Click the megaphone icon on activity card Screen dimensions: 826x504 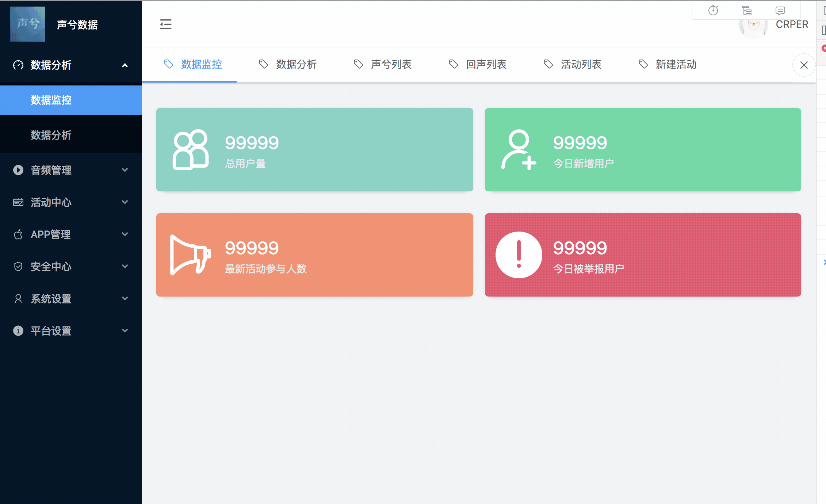point(190,255)
